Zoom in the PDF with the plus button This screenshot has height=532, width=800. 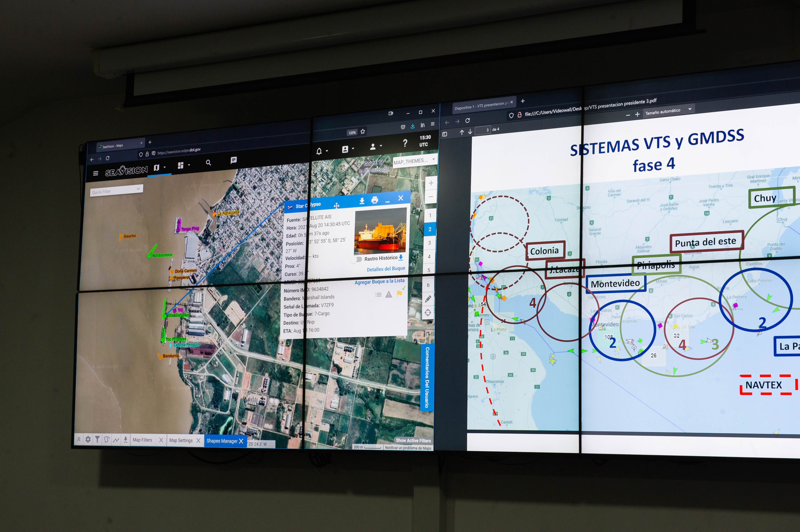(x=637, y=114)
